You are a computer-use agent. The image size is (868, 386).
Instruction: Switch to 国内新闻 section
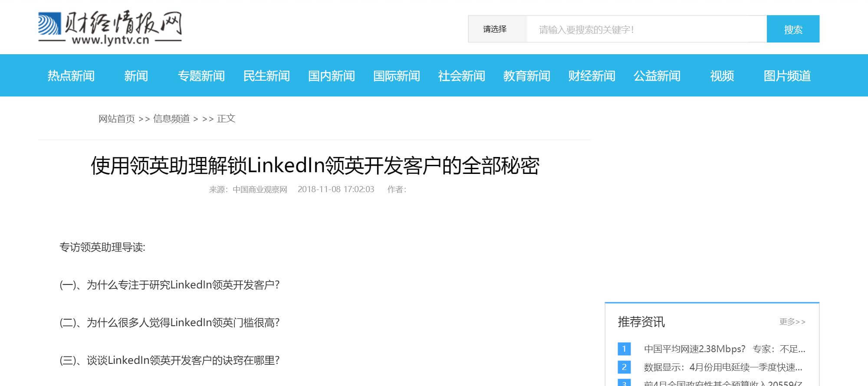click(x=332, y=76)
